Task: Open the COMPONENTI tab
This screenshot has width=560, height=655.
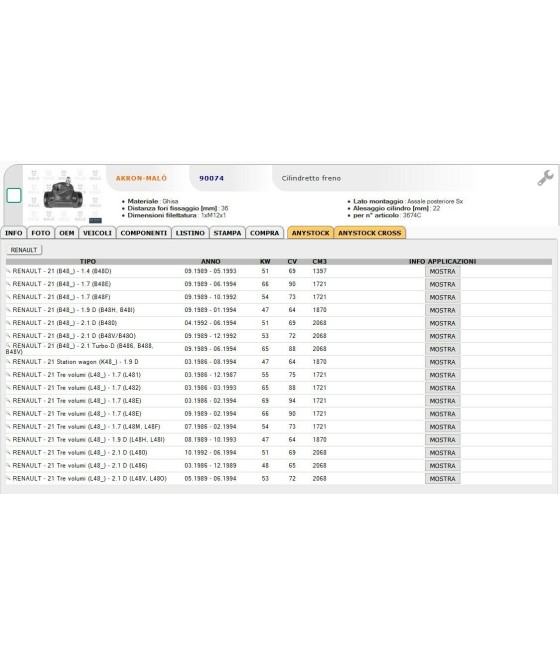Action: pyautogui.click(x=144, y=233)
